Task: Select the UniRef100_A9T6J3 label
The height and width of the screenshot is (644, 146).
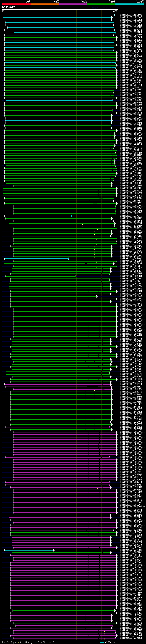Action: [x=131, y=165]
